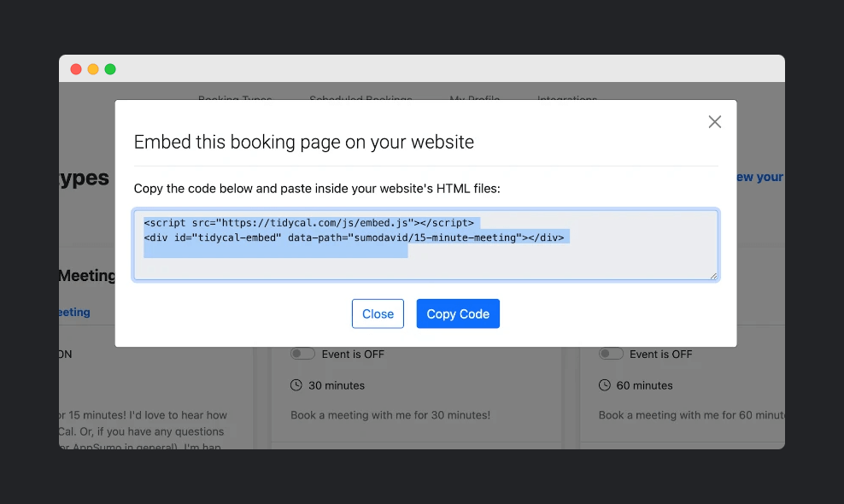The height and width of the screenshot is (504, 844).
Task: Click the red close window button
Action: [76, 69]
